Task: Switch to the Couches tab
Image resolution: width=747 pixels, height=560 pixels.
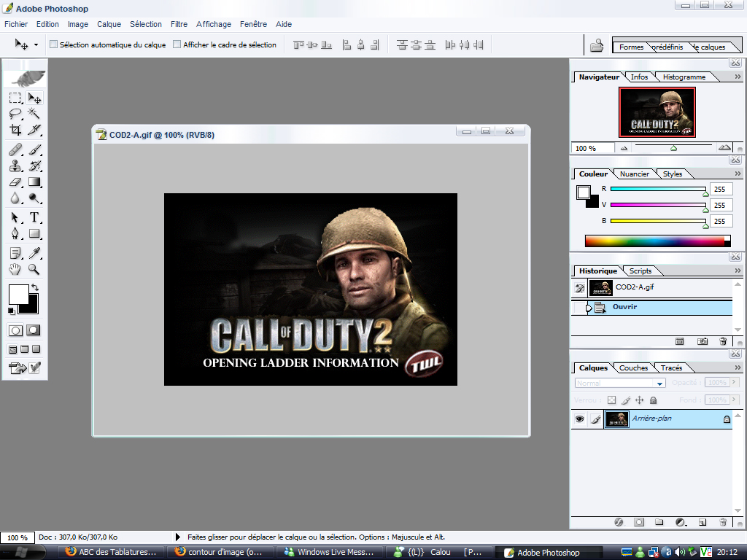Action: click(x=634, y=368)
